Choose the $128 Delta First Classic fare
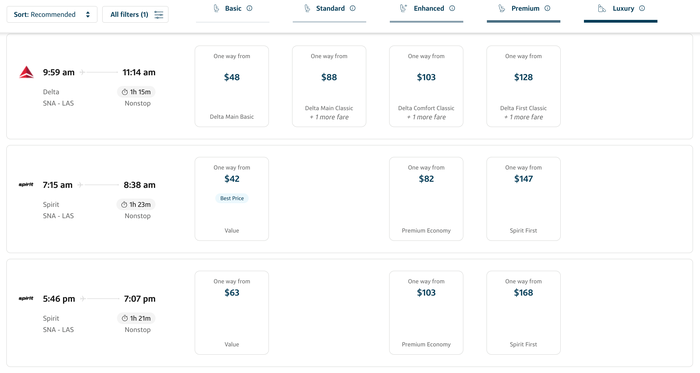This screenshot has height=373, width=700. [523, 86]
